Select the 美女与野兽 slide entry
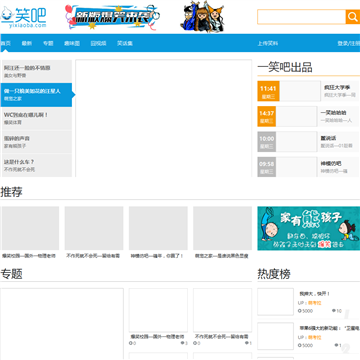 click(37, 71)
